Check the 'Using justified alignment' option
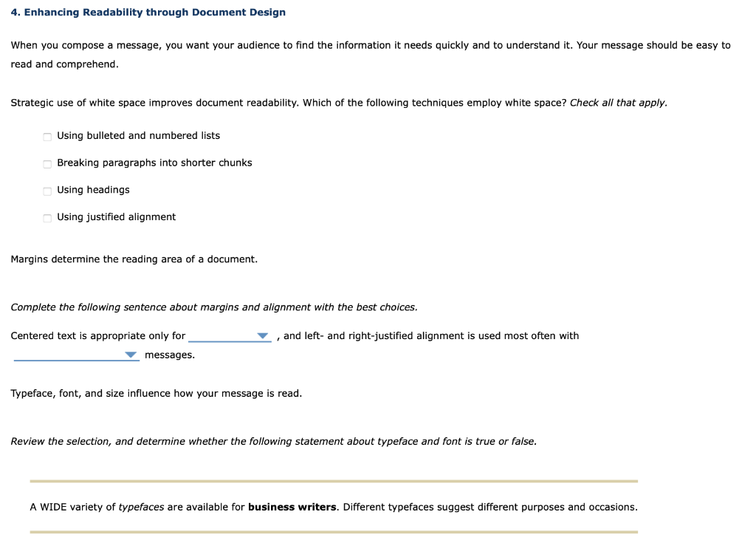The height and width of the screenshot is (546, 756). (47, 217)
